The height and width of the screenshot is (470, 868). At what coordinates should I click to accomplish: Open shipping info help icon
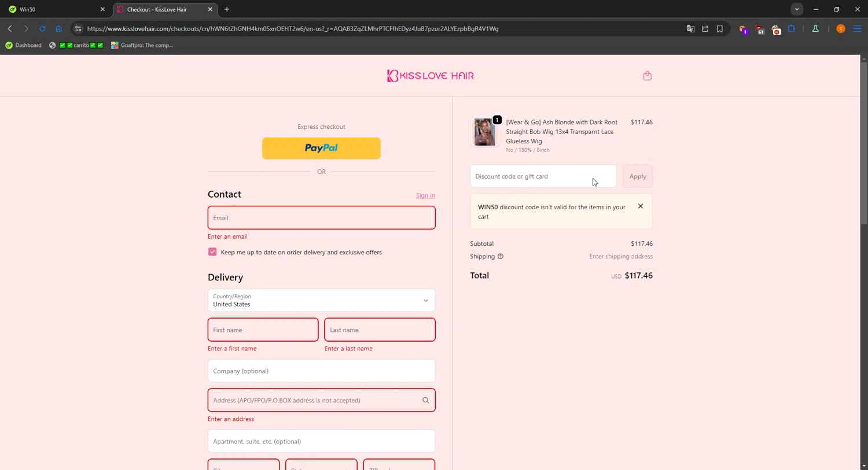click(x=501, y=257)
